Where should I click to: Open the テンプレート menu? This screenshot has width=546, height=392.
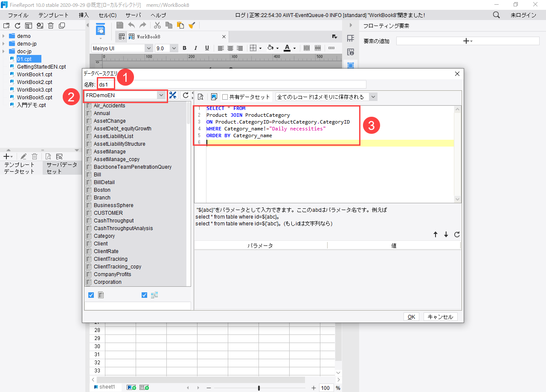(53, 15)
